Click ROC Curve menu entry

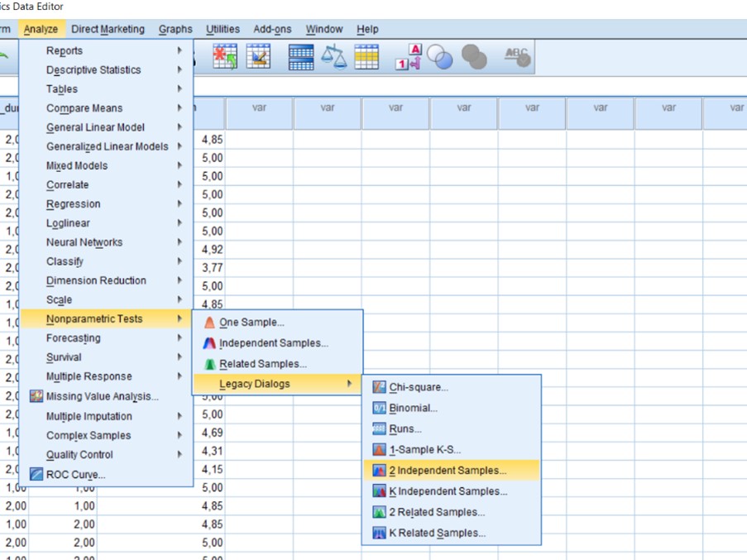coord(76,475)
